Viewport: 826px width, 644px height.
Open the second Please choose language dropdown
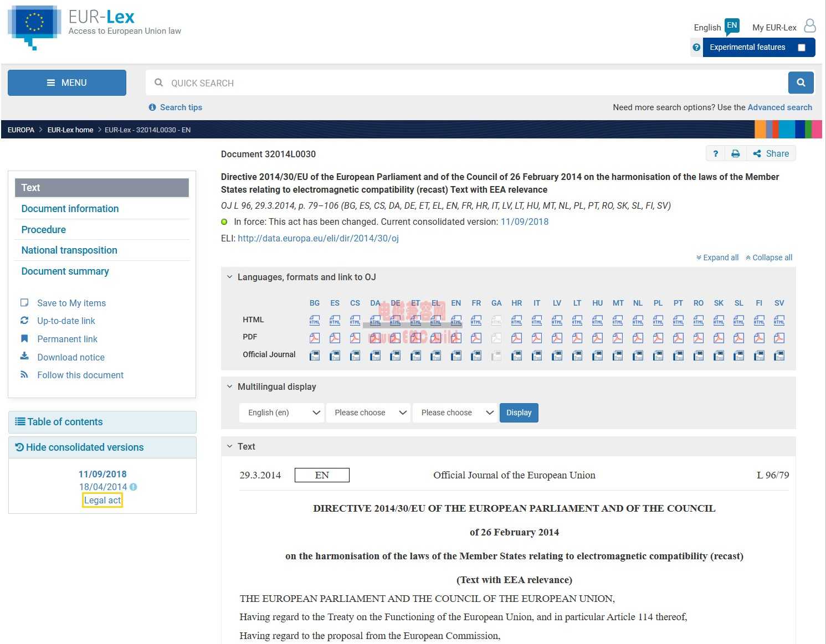[368, 413]
